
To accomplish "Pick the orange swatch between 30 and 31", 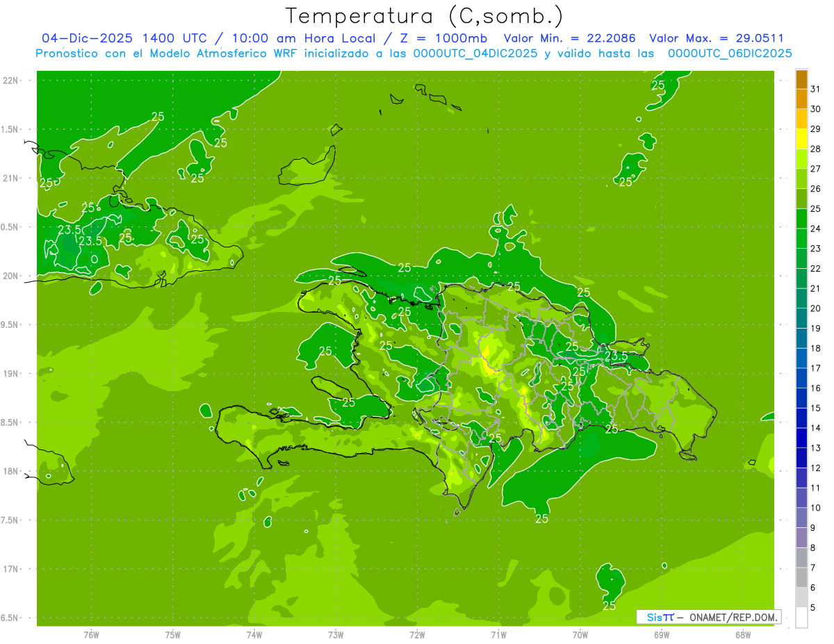I will 801,99.
